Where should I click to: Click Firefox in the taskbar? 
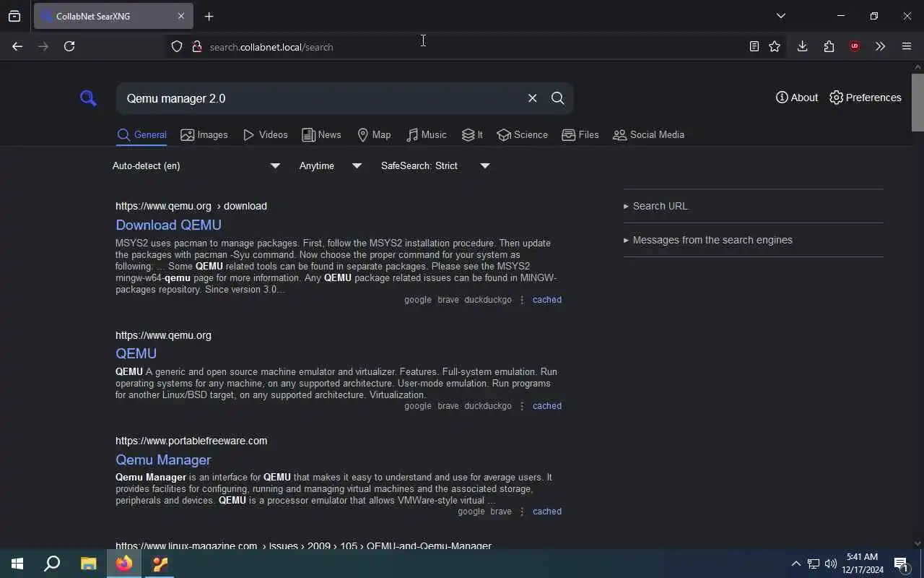pos(124,564)
